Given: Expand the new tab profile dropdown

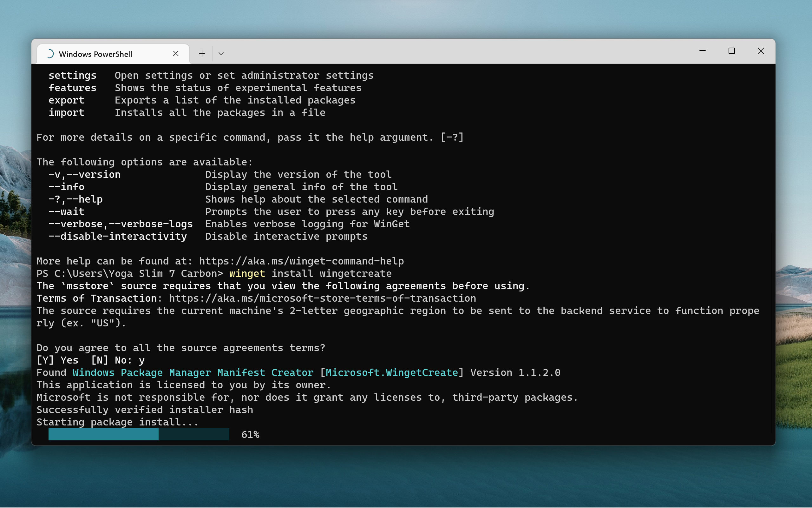Looking at the screenshot, I should (x=221, y=53).
